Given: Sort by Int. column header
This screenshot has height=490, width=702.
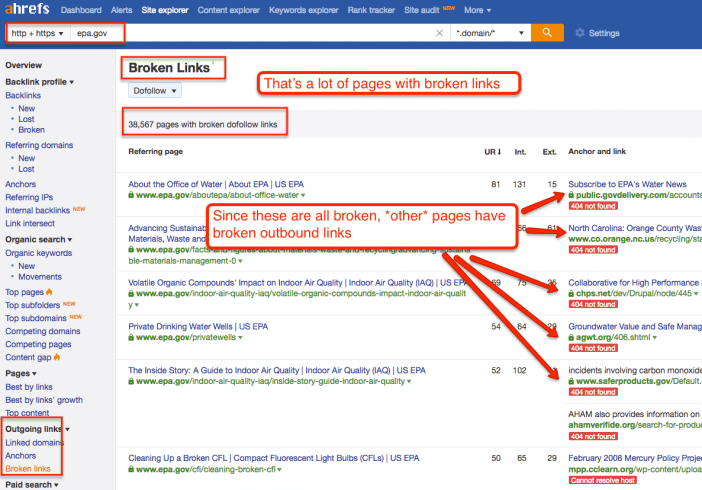Looking at the screenshot, I should click(520, 152).
